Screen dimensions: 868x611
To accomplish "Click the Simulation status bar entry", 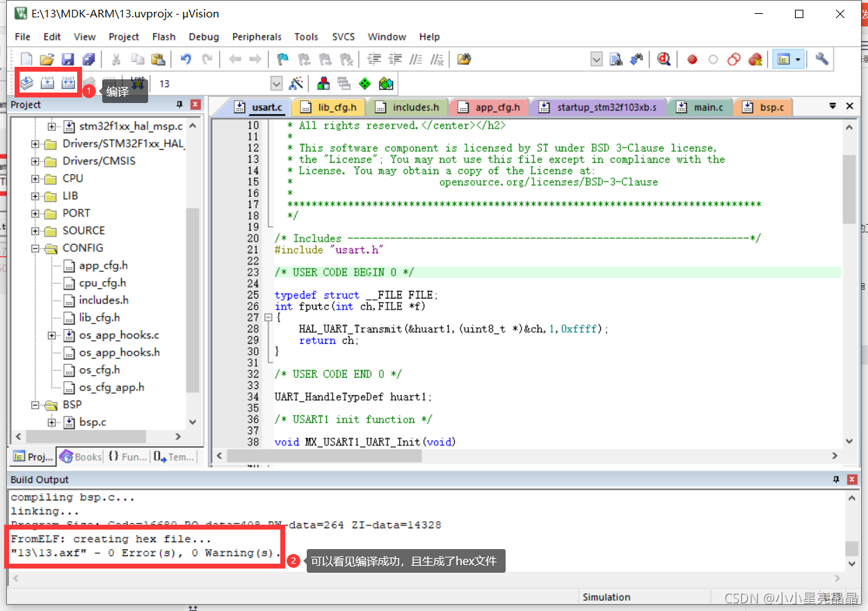I will [x=606, y=597].
